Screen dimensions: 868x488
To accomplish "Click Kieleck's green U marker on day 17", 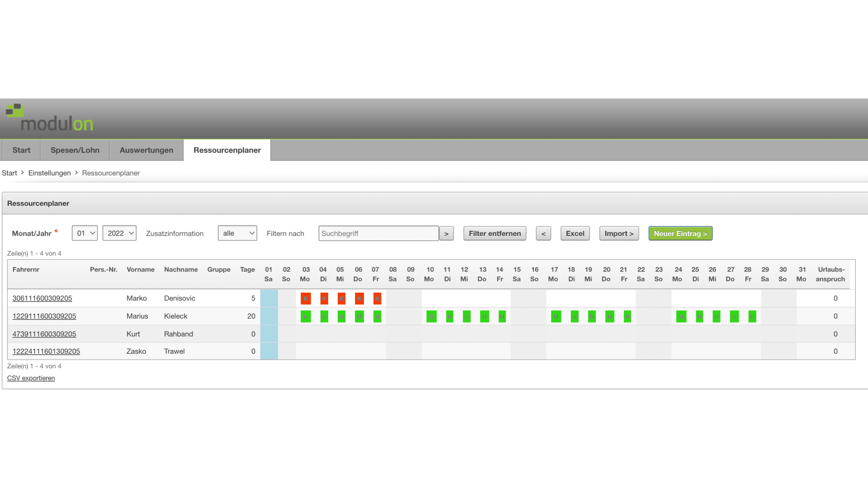I will click(556, 317).
